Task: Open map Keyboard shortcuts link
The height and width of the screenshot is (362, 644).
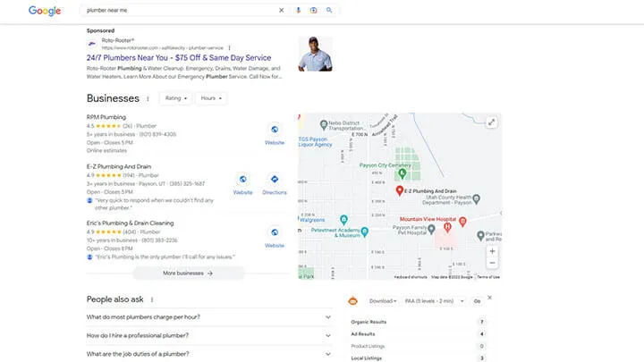Action: tap(411, 277)
